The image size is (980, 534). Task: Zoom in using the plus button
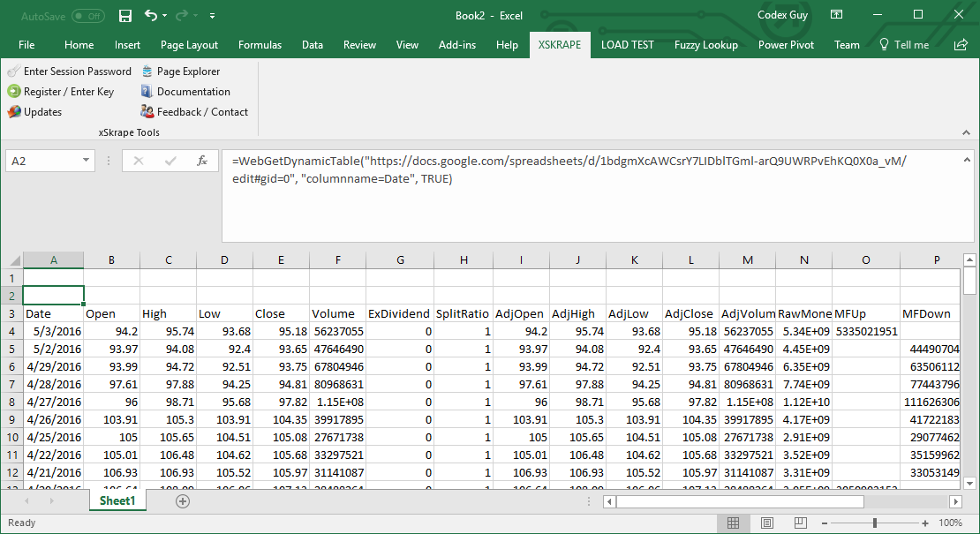point(925,523)
